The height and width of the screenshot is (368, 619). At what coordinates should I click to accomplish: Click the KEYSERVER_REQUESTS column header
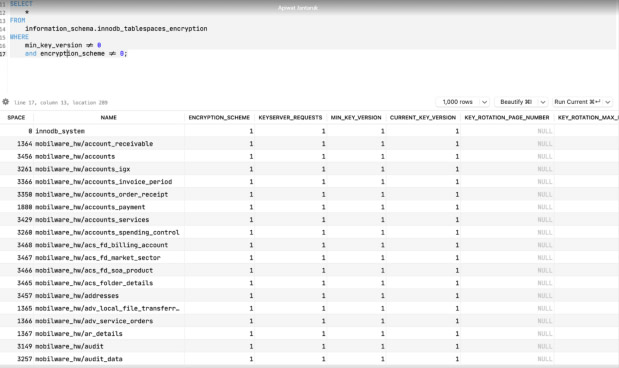pyautogui.click(x=290, y=117)
